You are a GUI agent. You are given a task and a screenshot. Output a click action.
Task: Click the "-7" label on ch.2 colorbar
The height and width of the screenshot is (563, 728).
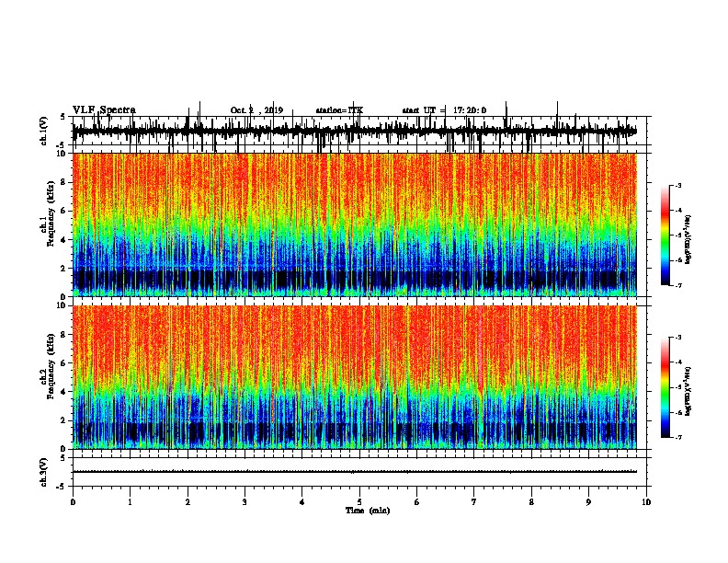point(677,437)
